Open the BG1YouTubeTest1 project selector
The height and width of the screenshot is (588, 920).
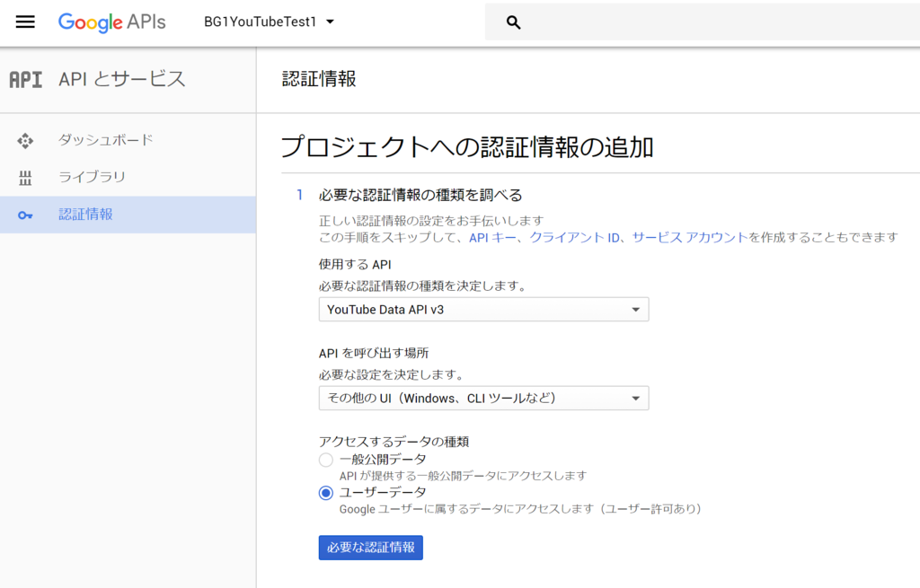point(270,22)
